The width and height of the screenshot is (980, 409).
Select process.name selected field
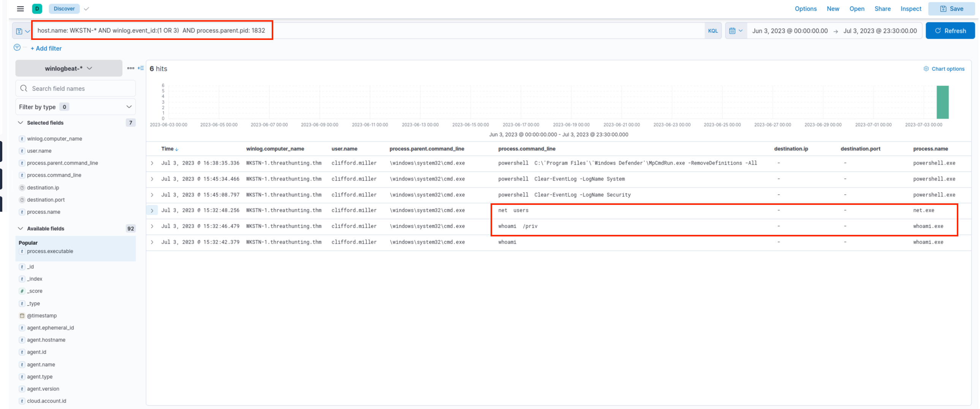click(43, 212)
